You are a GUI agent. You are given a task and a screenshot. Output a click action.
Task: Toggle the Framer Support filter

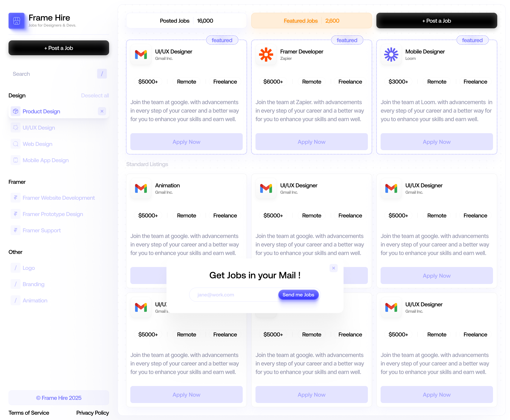pos(42,230)
